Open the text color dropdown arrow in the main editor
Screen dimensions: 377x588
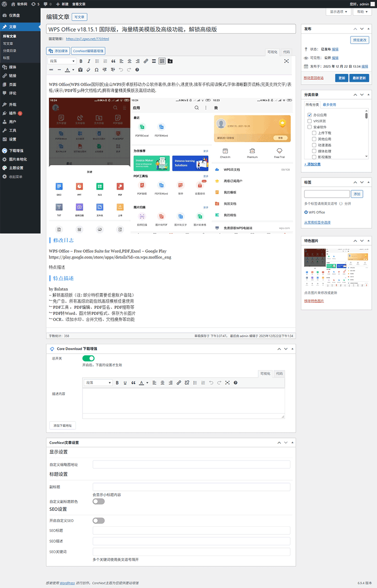coord(73,70)
